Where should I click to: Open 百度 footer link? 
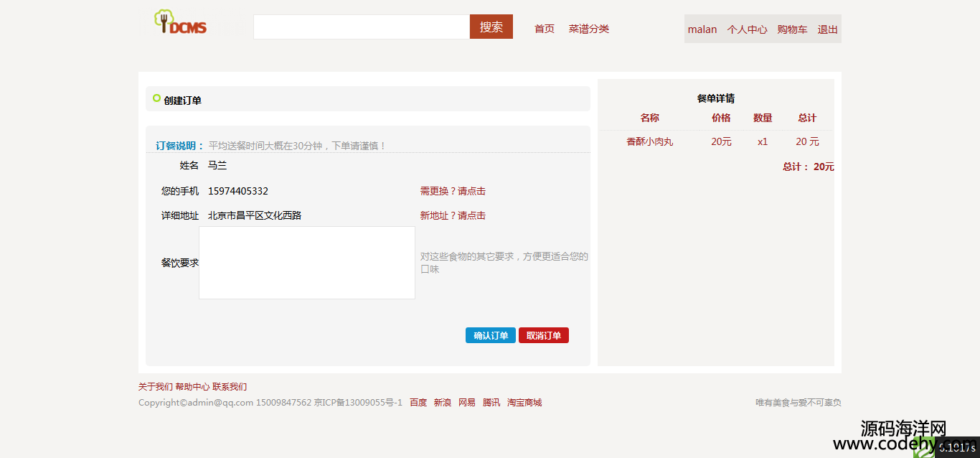pyautogui.click(x=418, y=403)
